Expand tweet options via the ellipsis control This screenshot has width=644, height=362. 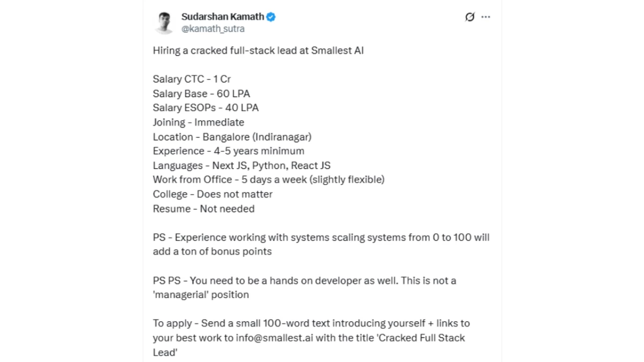pyautogui.click(x=486, y=17)
